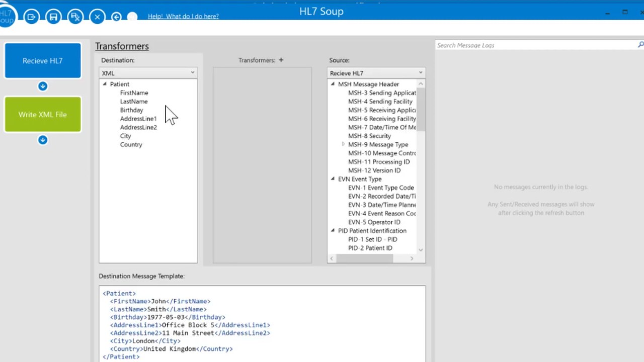This screenshot has height=362, width=644.
Task: Click the source tree scroll-up arrow
Action: click(421, 83)
